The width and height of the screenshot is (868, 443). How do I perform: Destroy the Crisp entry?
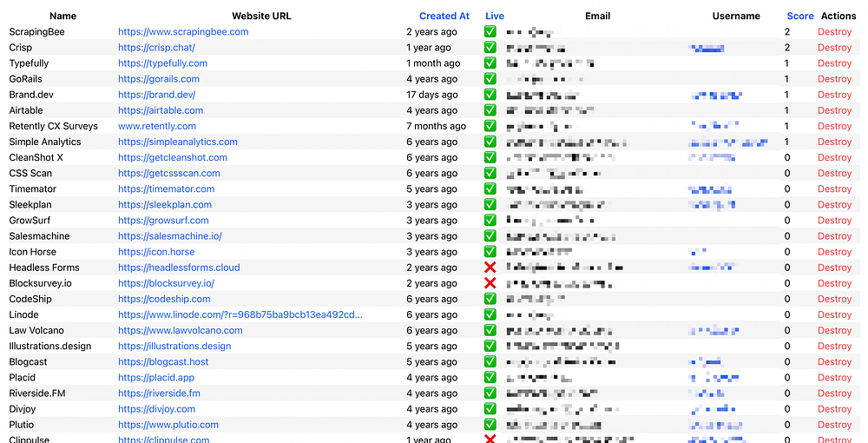pos(834,48)
